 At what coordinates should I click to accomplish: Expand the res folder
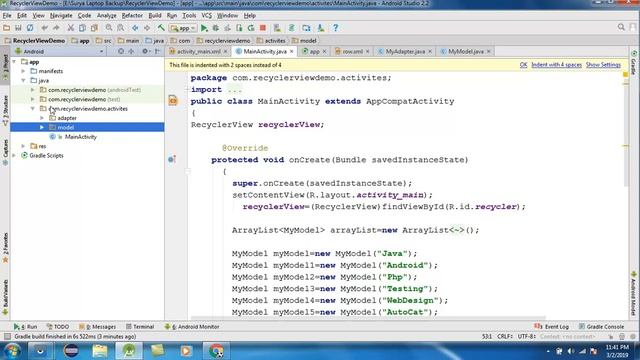coord(24,146)
